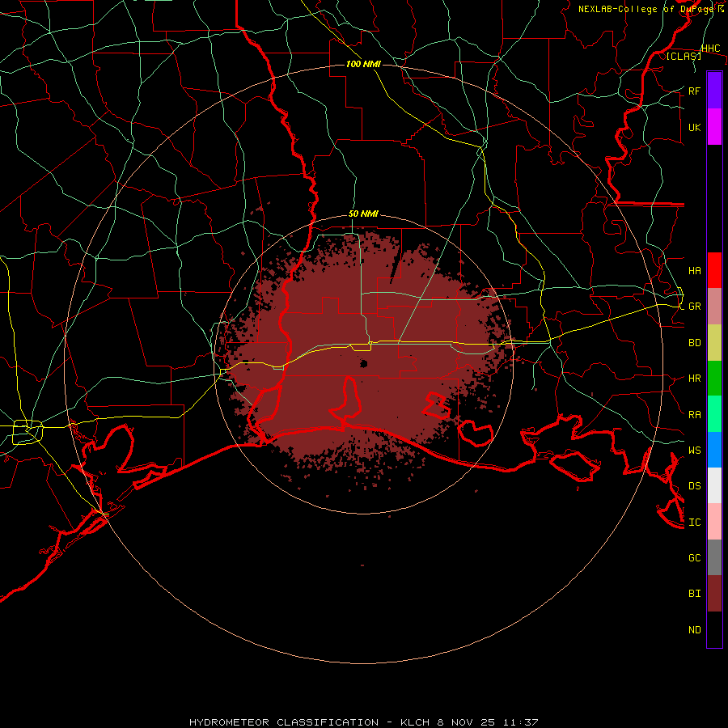
Task: Click the UK legend label
Action: click(694, 127)
